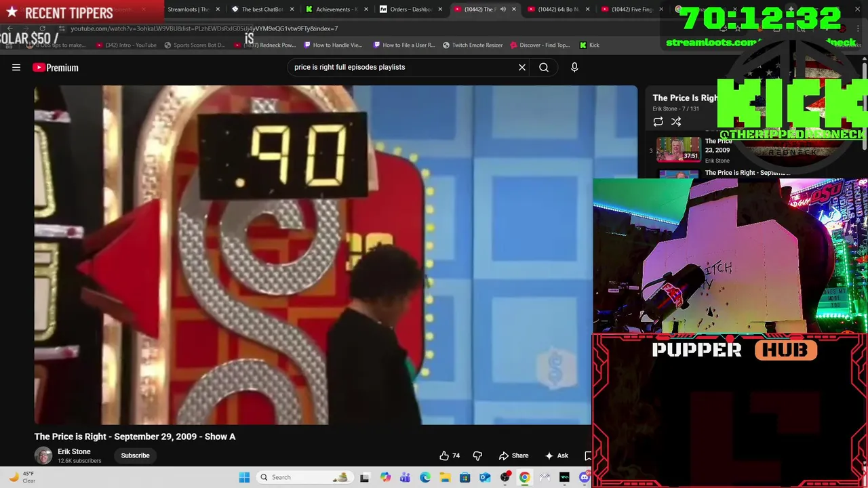Toggle playlist shuffle
This screenshot has height=488, width=868.
click(676, 121)
